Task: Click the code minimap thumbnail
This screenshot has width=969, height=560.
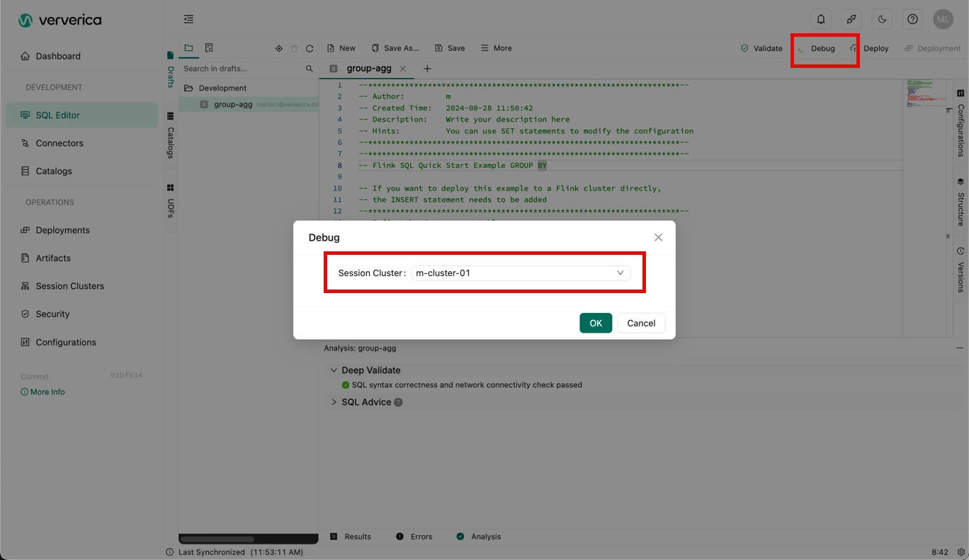Action: [925, 92]
